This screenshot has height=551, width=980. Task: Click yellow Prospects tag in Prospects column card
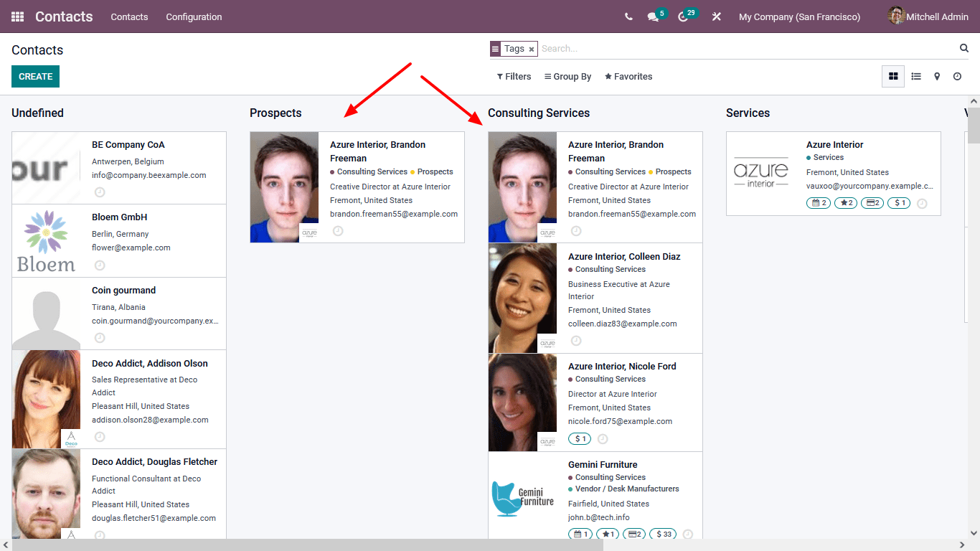[432, 171]
